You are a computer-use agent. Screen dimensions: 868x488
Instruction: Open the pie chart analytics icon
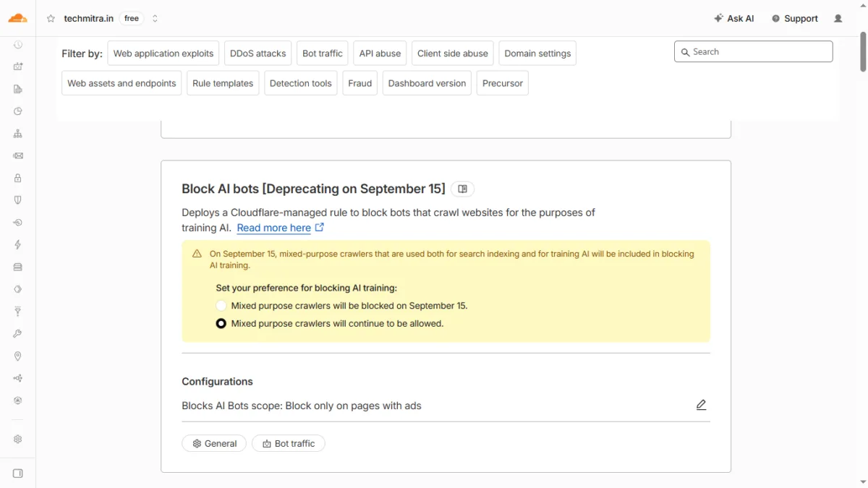[x=18, y=111]
